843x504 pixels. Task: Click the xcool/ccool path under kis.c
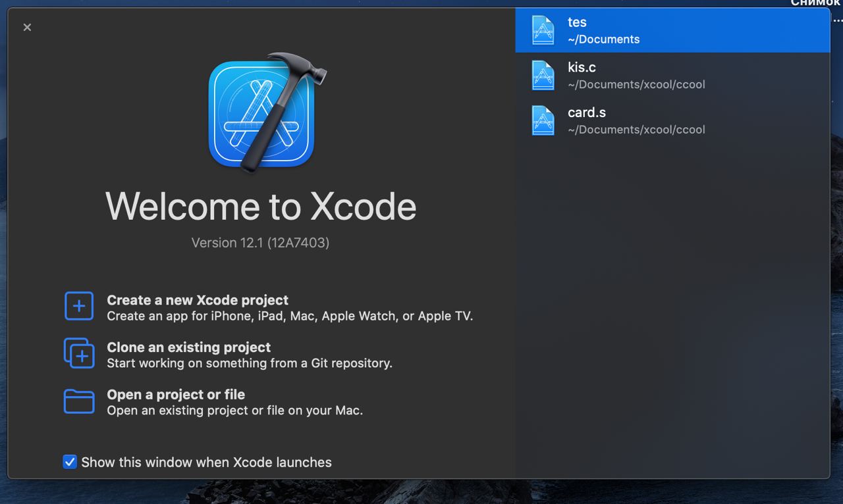click(636, 85)
